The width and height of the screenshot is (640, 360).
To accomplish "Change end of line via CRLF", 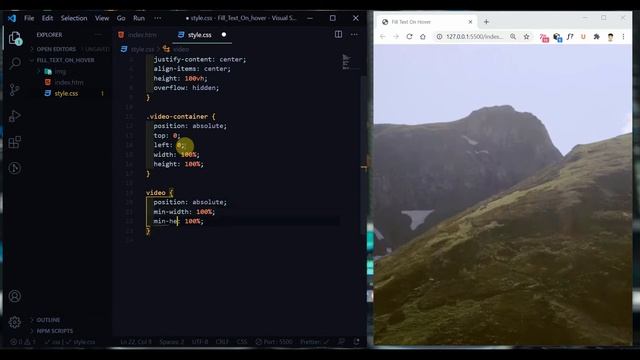I will [222, 342].
